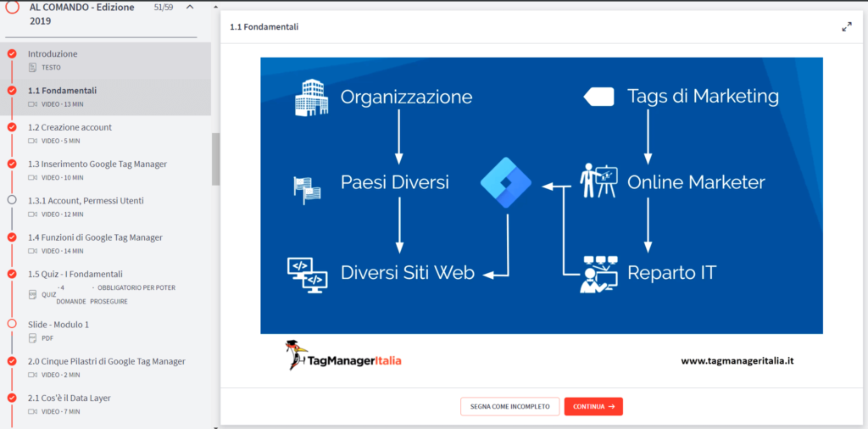Click the video icon under 2.0 Cinque Pilastri

click(33, 375)
